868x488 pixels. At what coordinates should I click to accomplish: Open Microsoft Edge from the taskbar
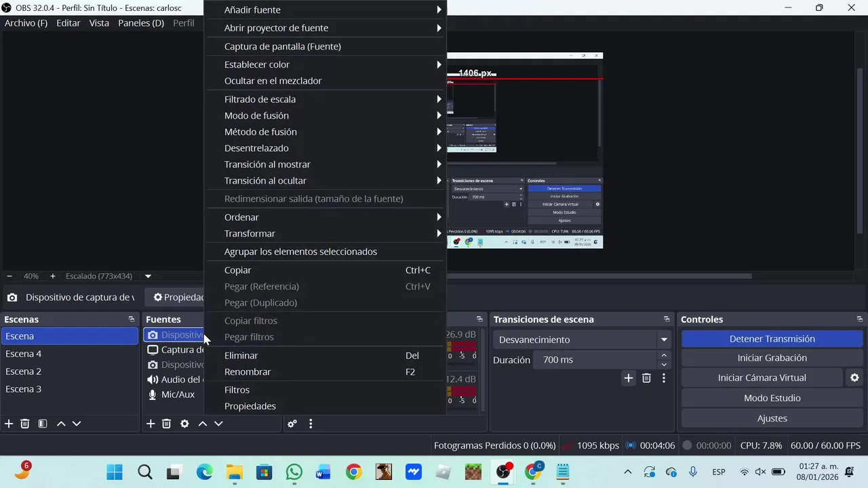(204, 472)
